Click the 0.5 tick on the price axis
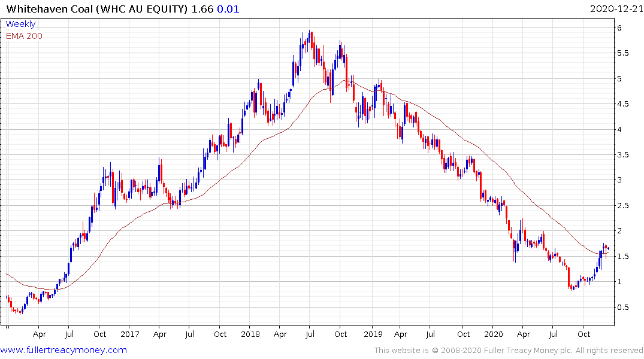644x359 pixels. [x=623, y=308]
